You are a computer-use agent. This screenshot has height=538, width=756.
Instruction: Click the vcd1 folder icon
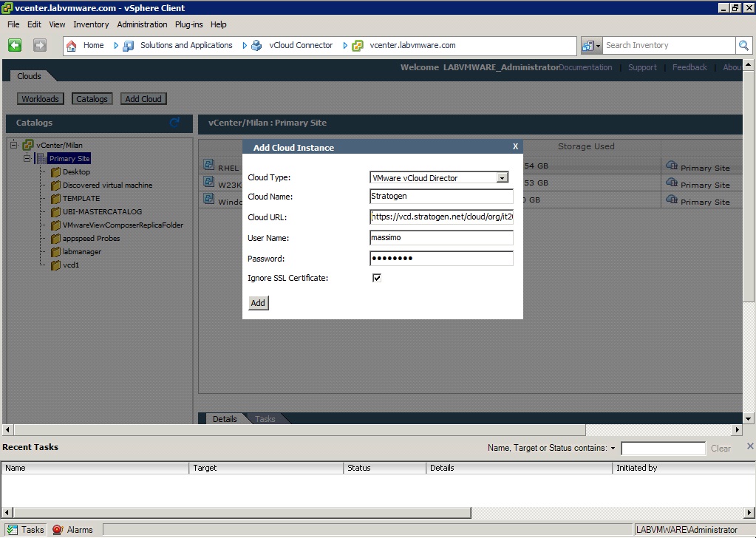(55, 265)
